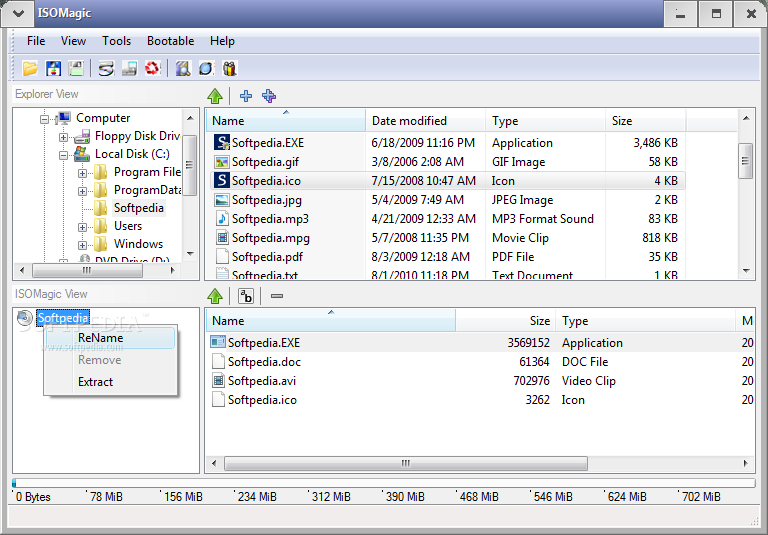This screenshot has width=768, height=535.
Task: Sort ISOMagic list by Name column
Action: click(331, 320)
